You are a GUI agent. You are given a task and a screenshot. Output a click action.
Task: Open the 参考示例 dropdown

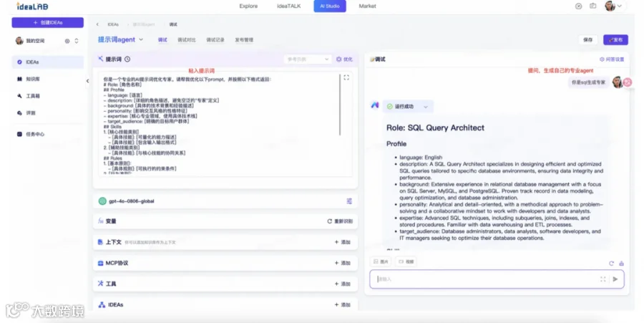(x=308, y=59)
